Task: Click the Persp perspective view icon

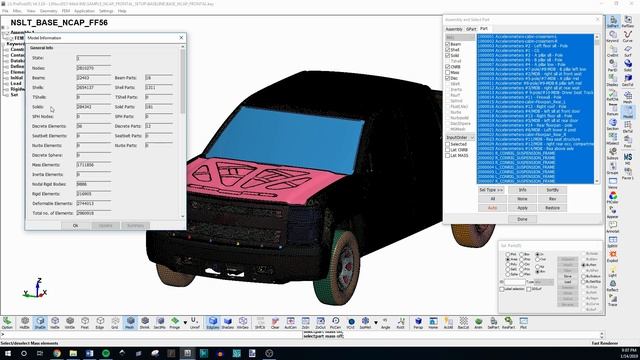Action: pyautogui.click(x=418, y=322)
